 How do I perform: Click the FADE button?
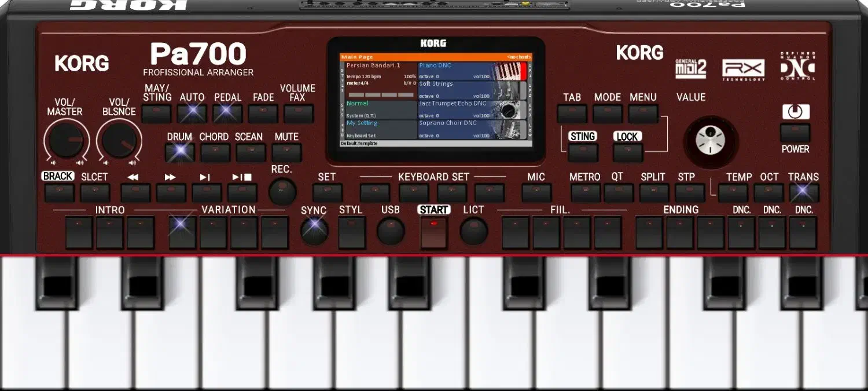coord(263,114)
